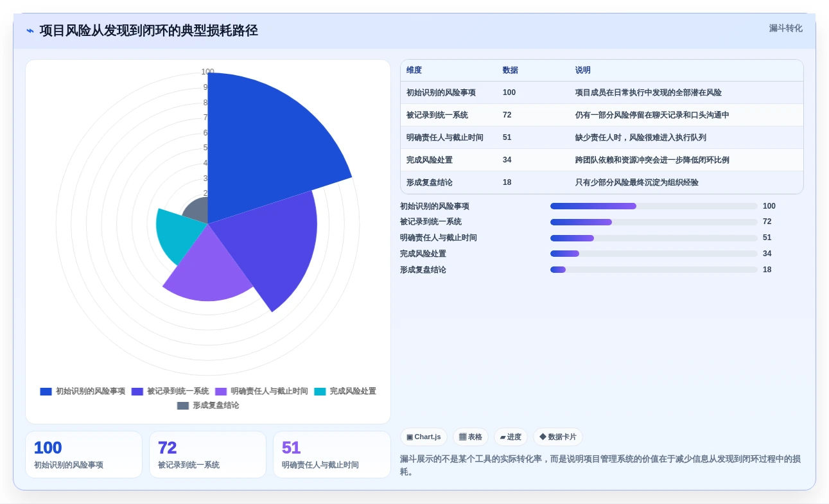This screenshot has width=829, height=504.
Task: Click the cyan 完成风险处置 chart segment
Action: 177,234
